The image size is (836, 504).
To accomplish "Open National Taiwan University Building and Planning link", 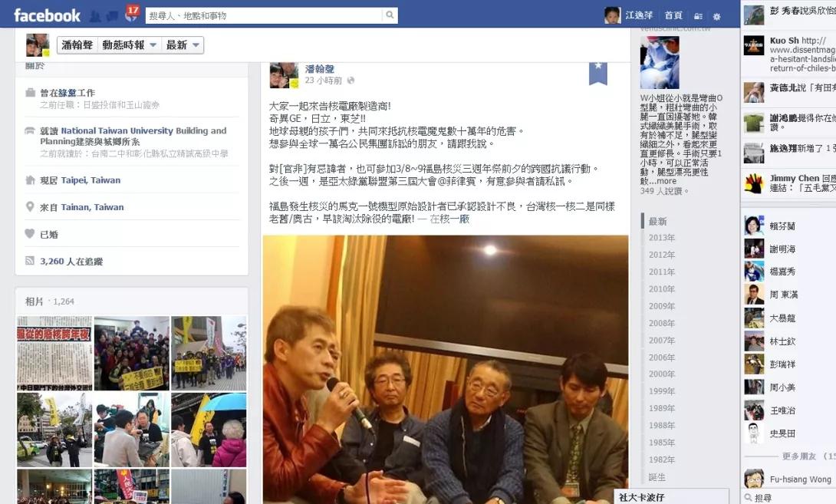I will (133, 136).
